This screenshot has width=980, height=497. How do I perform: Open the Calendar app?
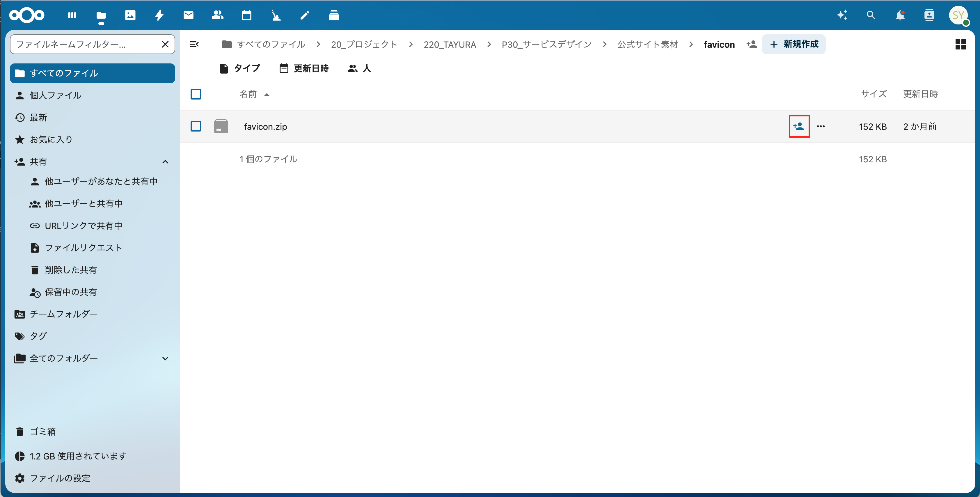(246, 15)
